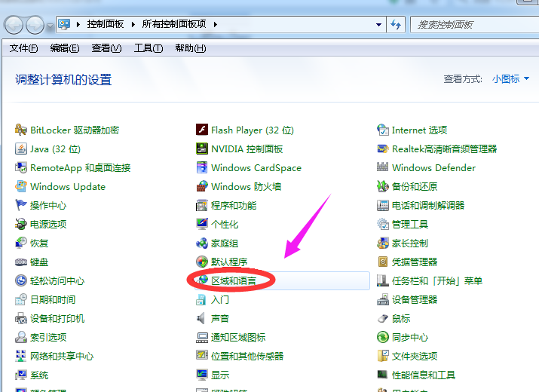539x392 pixels.
Task: Expand the 所有控制面板项 breadcrumb arrow
Action: point(215,25)
